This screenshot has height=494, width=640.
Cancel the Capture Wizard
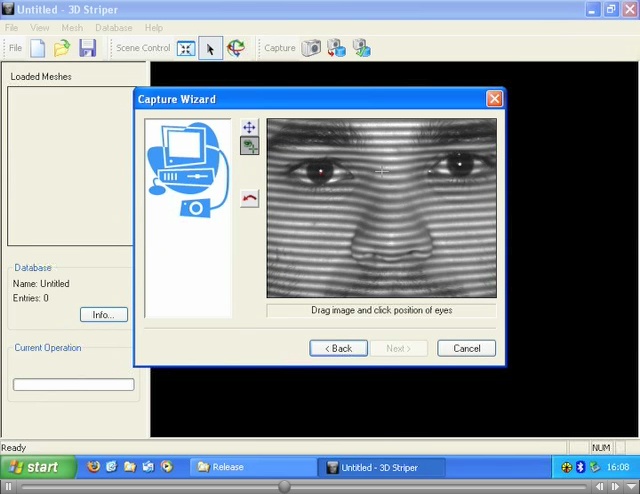[x=467, y=348]
